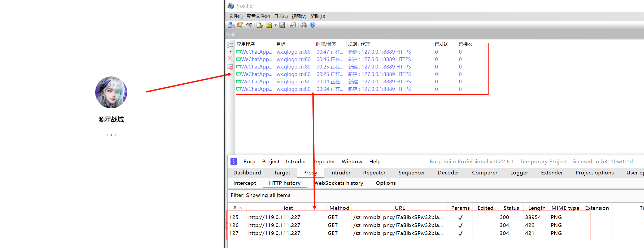Open Proxification Rules scroll icon

click(240, 25)
